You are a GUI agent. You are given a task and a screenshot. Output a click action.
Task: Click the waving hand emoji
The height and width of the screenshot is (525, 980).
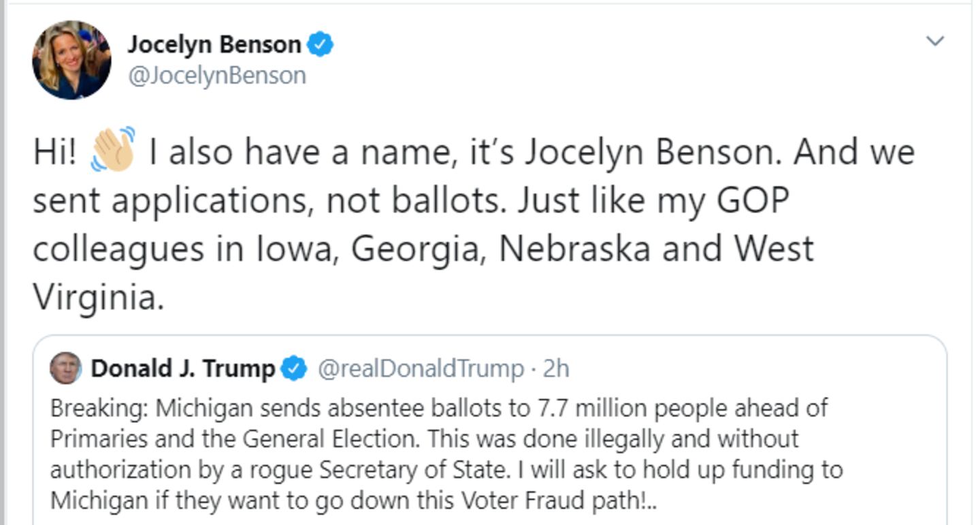[x=113, y=150]
